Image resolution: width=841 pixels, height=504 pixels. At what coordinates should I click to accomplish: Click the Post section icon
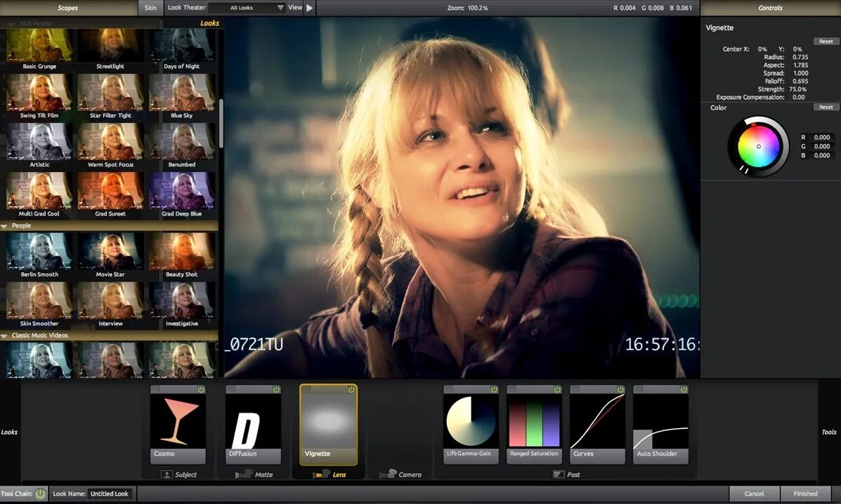(x=559, y=475)
